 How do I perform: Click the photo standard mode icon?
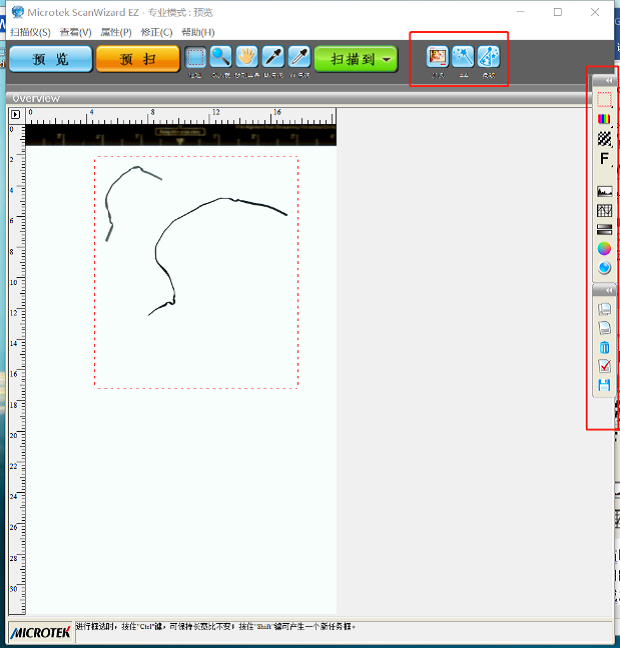click(x=437, y=57)
